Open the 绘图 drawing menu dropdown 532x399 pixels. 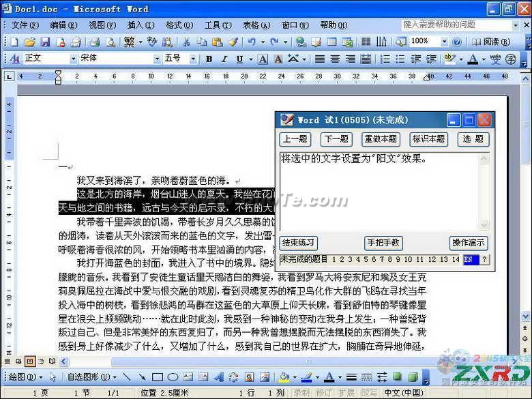[x=26, y=377]
